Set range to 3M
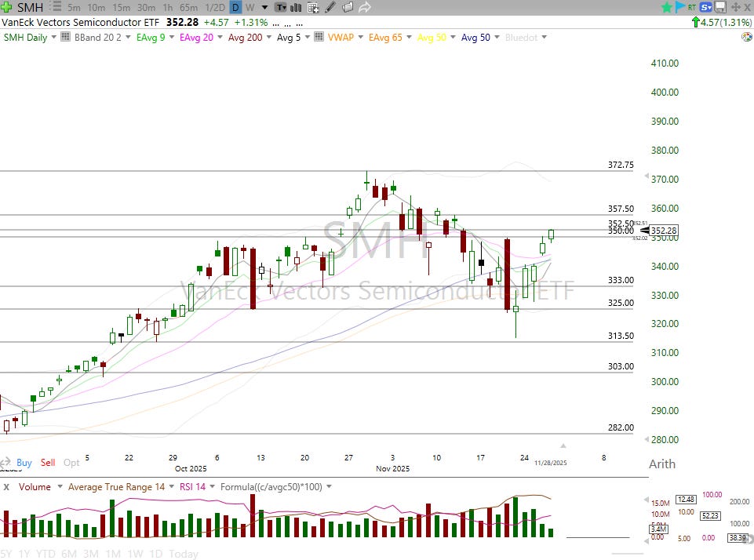754x560 pixels. click(91, 554)
